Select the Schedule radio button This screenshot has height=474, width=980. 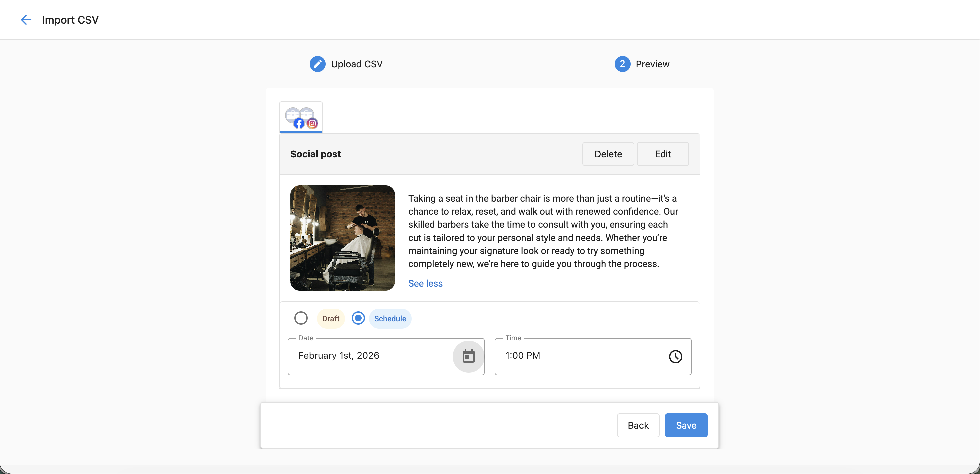[358, 318]
